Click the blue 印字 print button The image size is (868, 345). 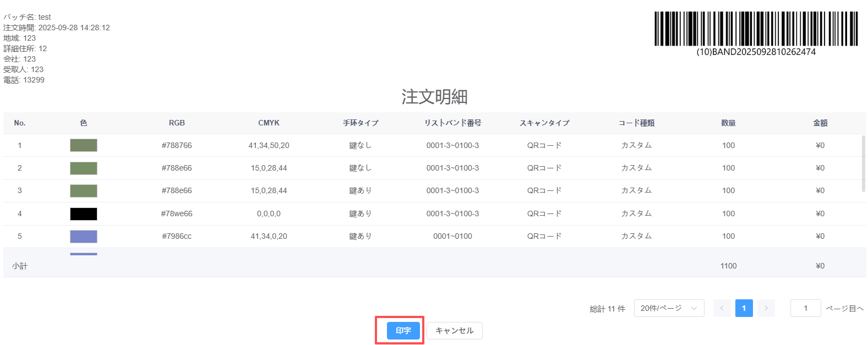[403, 331]
